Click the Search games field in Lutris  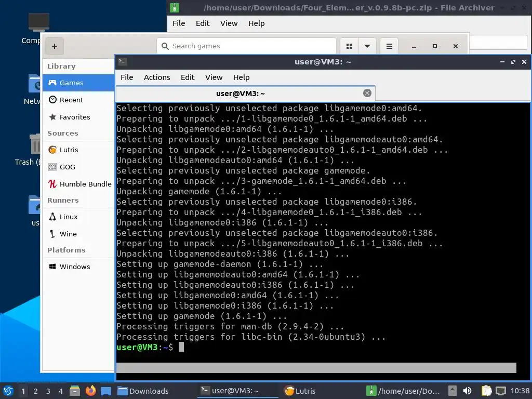[247, 46]
